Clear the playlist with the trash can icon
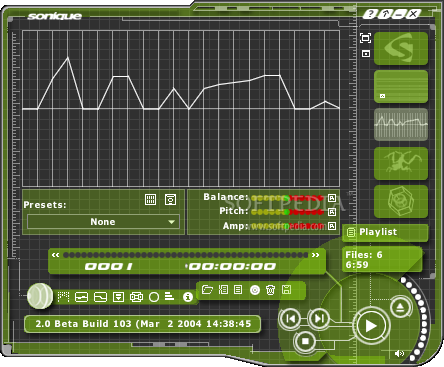 [x=270, y=290]
